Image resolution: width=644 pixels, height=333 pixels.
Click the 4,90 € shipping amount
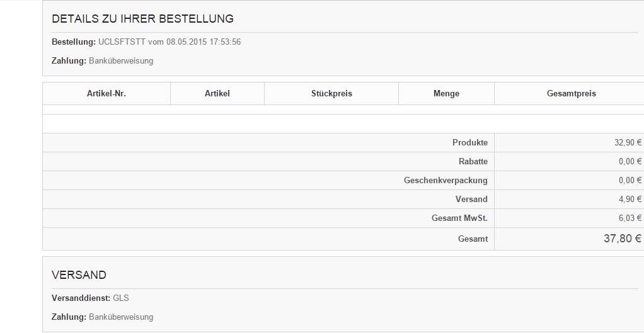click(630, 200)
